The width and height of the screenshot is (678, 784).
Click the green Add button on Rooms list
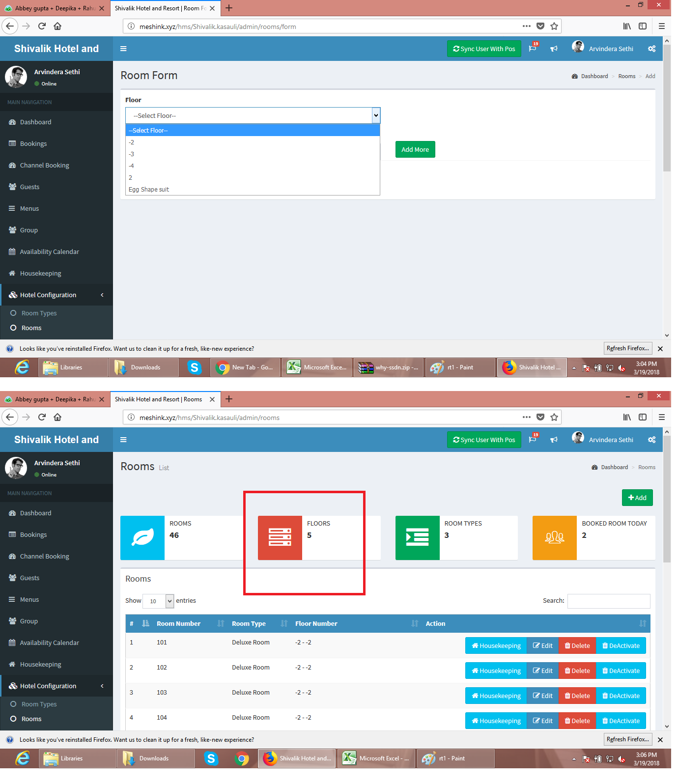click(x=637, y=498)
